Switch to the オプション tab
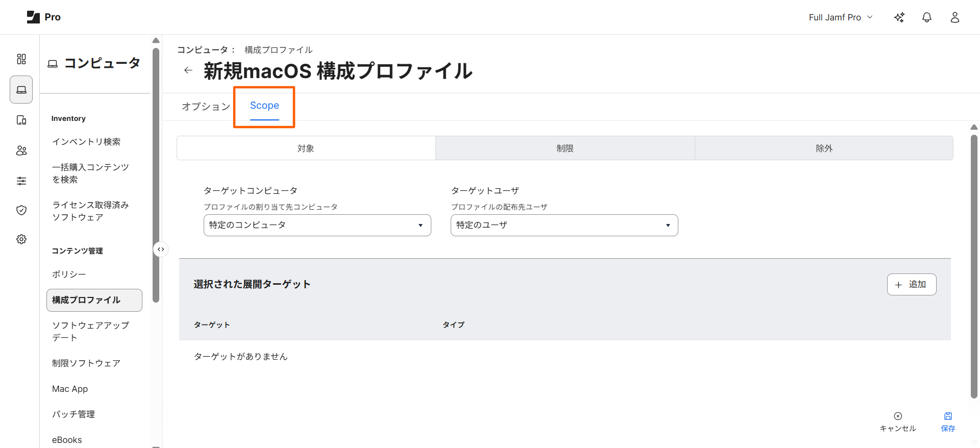The image size is (980, 448). coord(206,106)
